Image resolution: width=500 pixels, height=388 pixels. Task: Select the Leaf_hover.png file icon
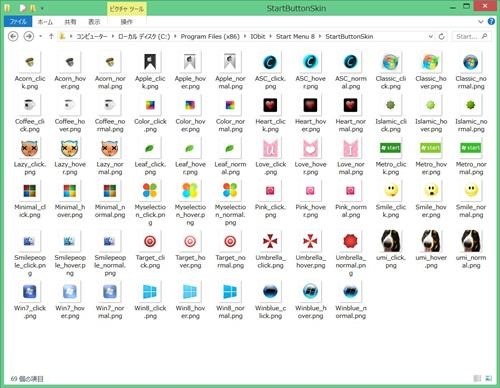click(x=190, y=148)
